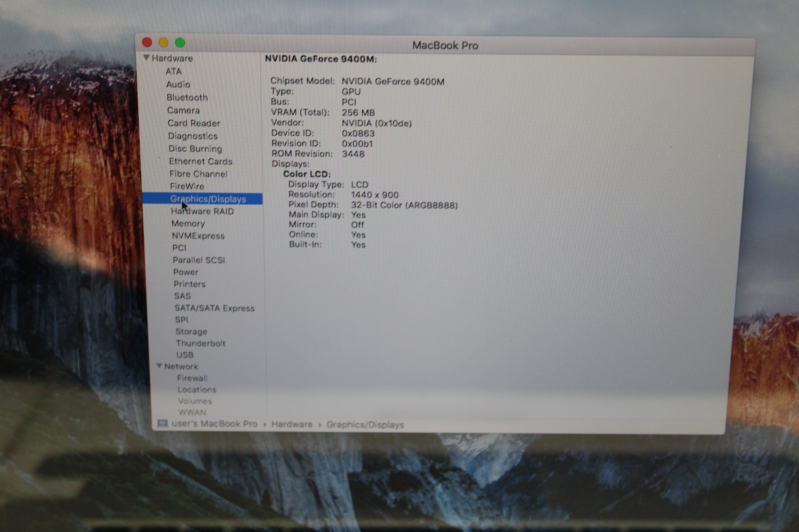Screen dimensions: 799x532
Task: Click the Hardware category label
Action: pos(172,58)
